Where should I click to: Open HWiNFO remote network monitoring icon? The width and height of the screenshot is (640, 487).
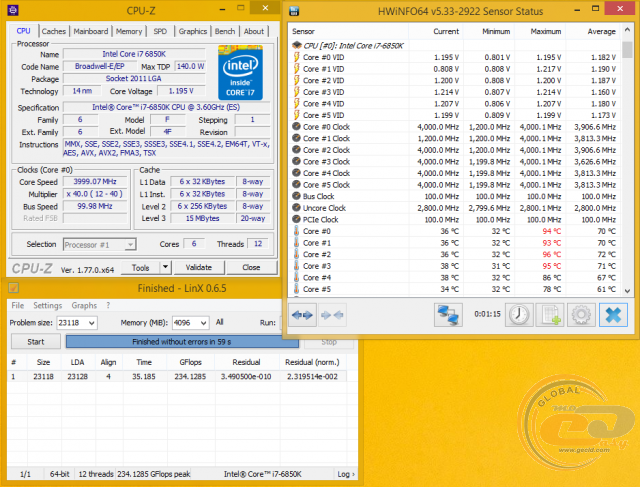(x=448, y=315)
